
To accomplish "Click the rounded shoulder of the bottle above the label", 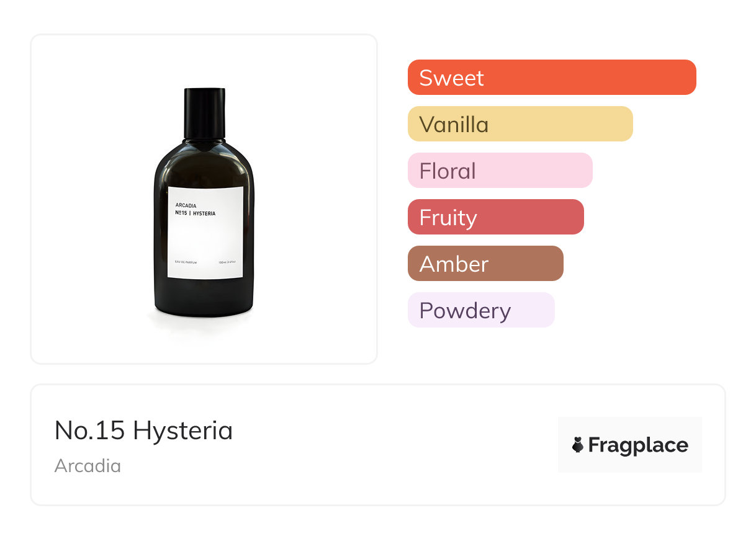I will (x=205, y=161).
